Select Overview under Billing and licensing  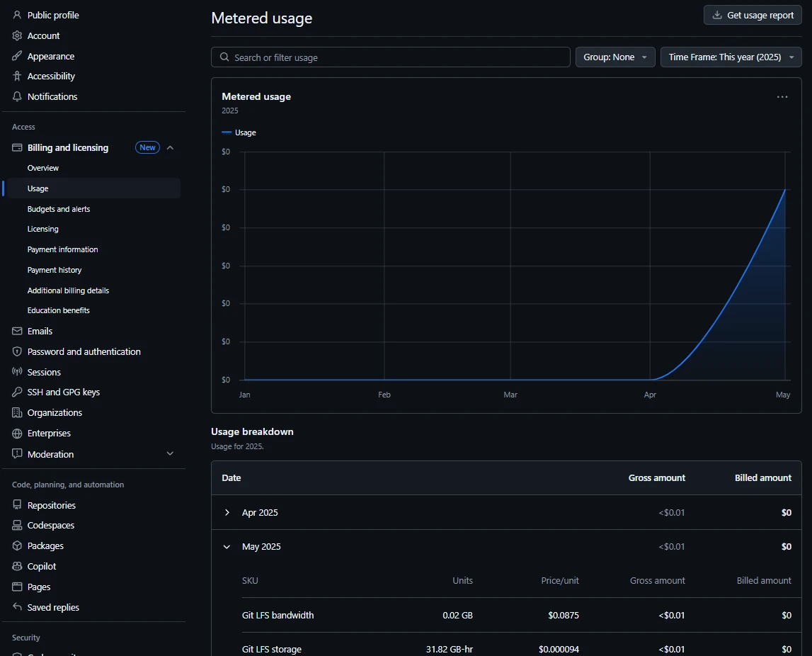(x=42, y=168)
